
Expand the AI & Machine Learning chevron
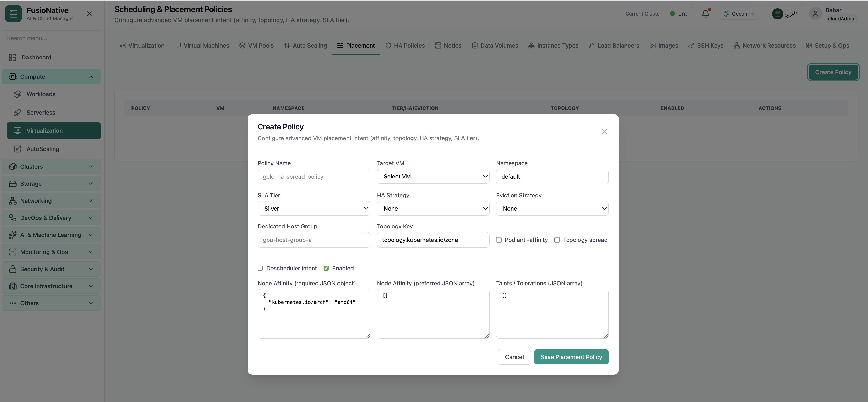(91, 235)
